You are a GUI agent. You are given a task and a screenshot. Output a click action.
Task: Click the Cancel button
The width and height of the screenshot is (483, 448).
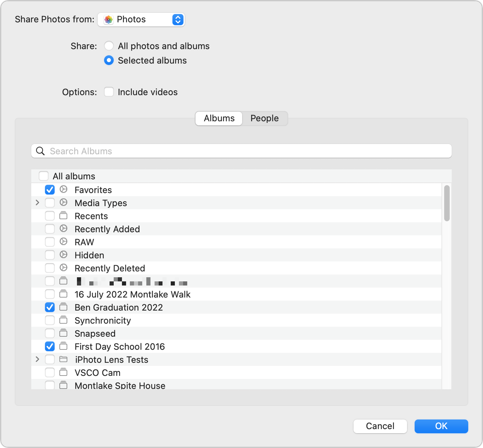[380, 426]
